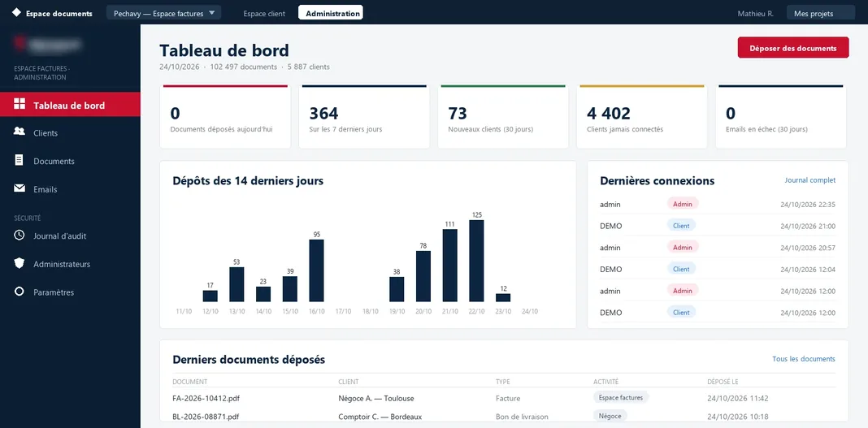Click client Négoce A. — Toulouse
Image resolution: width=868 pixels, height=428 pixels.
pyautogui.click(x=375, y=398)
